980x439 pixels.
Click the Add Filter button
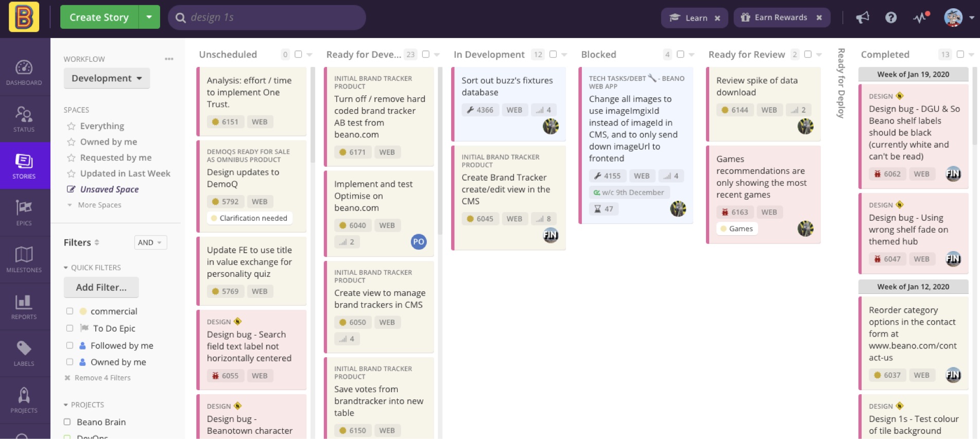(x=101, y=287)
